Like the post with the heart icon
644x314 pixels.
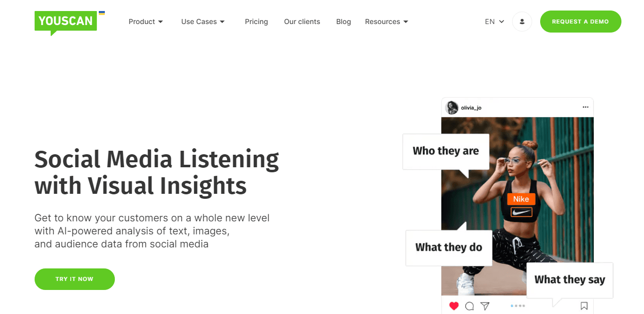454,305
